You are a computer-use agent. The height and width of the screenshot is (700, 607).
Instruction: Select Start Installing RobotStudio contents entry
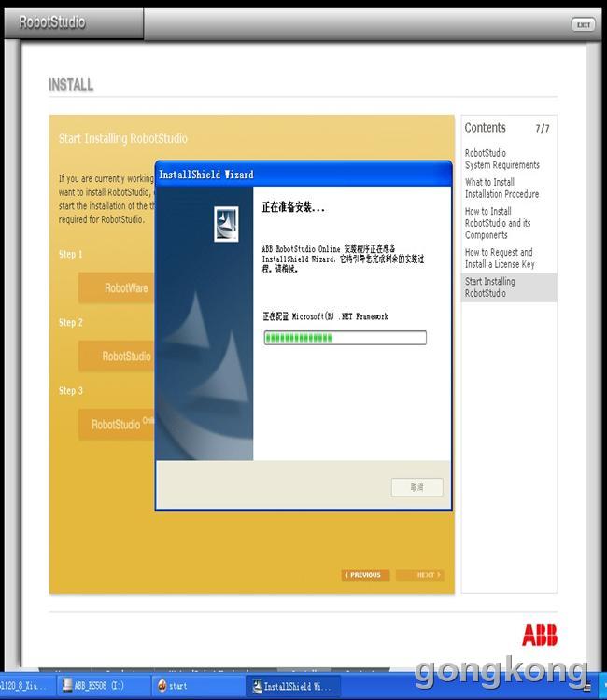(x=509, y=287)
